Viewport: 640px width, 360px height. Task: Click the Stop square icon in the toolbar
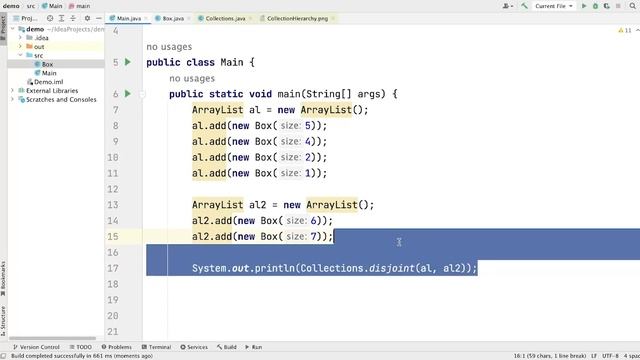(618, 6)
